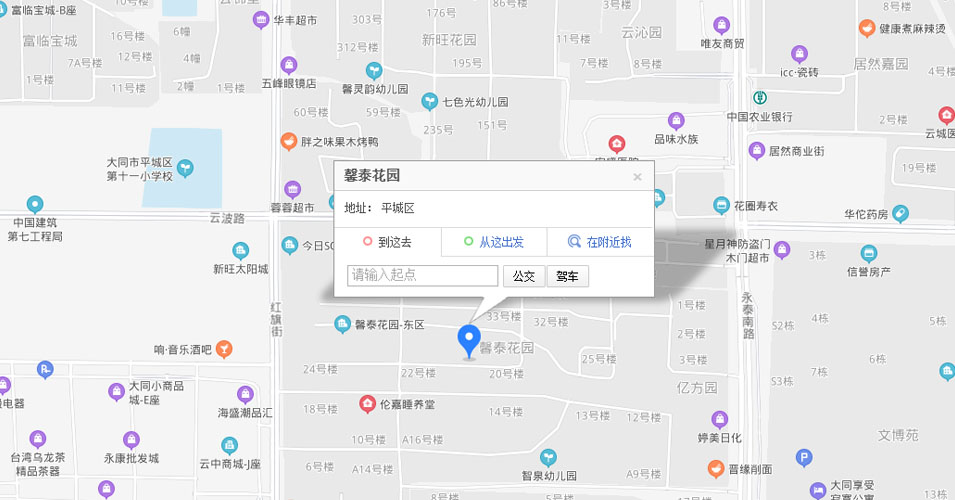
Task: Click the 伦嘉睡养堂 marker icon
Action: click(x=367, y=404)
